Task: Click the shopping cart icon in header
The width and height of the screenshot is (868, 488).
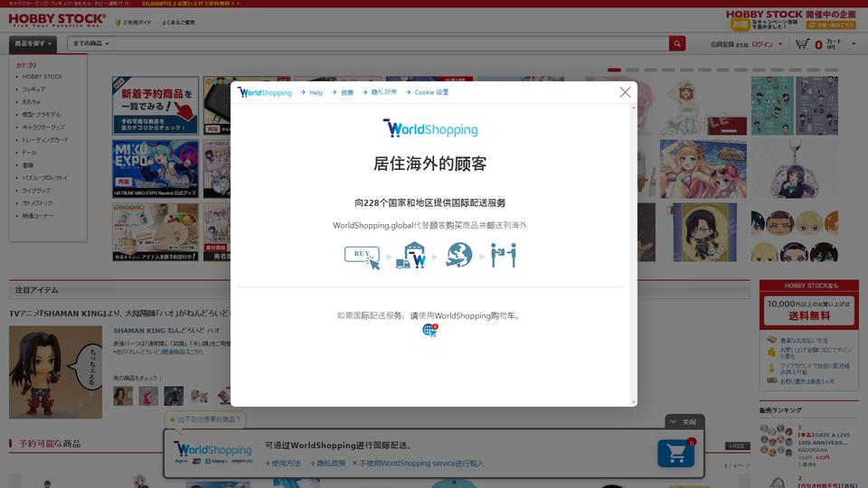Action: (x=802, y=43)
